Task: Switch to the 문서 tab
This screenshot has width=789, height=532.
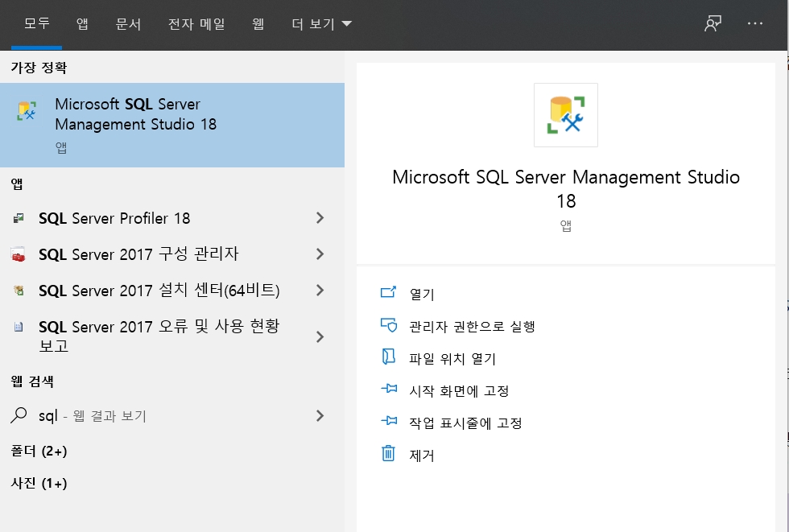Action: 128,23
